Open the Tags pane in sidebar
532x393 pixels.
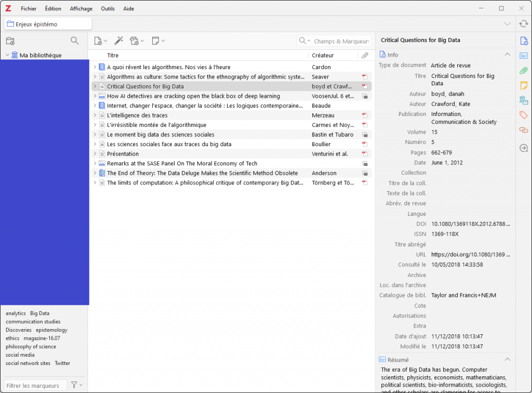pyautogui.click(x=524, y=115)
